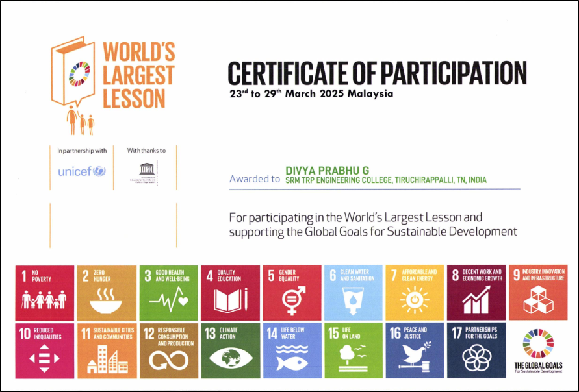Click the date line '23rd to 29th March 2025 Malaysia'
Viewport: 579px width, 392px height.
[311, 93]
